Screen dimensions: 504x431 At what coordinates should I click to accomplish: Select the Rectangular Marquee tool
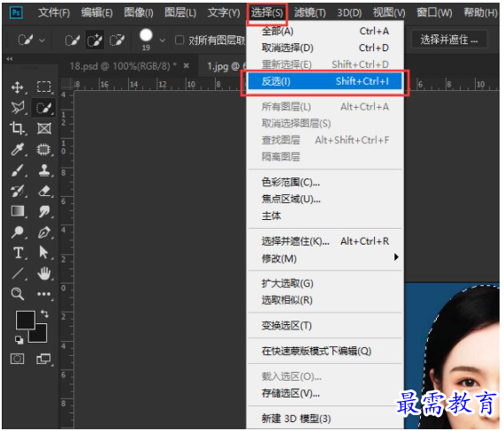[43, 87]
